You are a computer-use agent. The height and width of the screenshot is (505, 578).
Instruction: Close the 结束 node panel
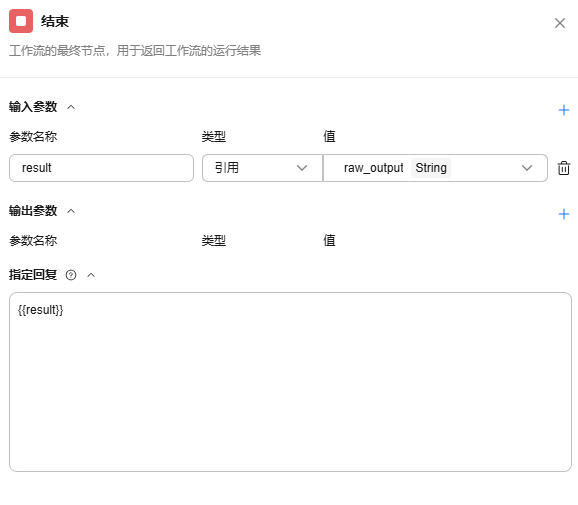560,23
